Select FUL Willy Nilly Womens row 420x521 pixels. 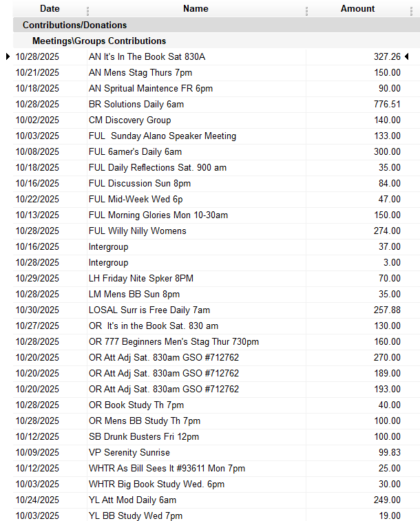point(138,231)
